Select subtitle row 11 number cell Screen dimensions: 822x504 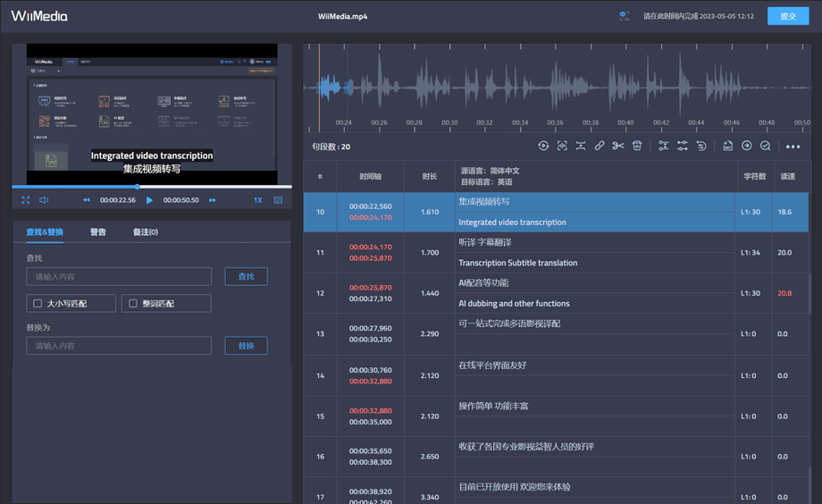point(320,252)
